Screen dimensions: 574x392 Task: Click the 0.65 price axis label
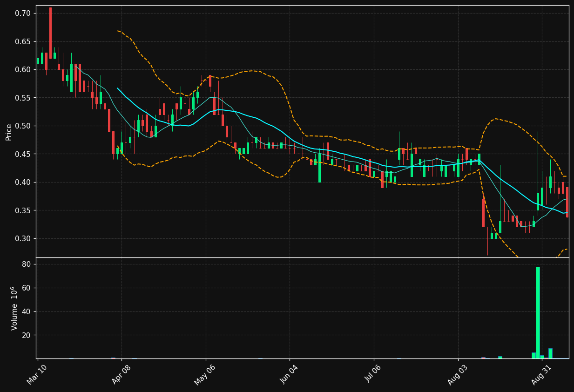click(22, 41)
